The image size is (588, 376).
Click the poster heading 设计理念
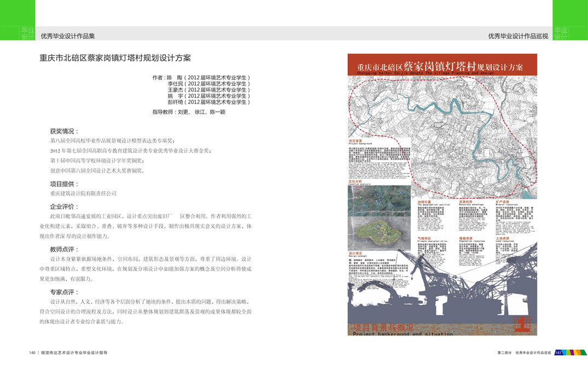355,253
